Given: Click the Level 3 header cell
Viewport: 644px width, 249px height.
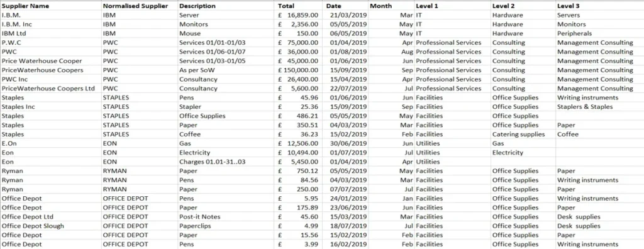Looking at the screenshot, I should coord(599,6).
